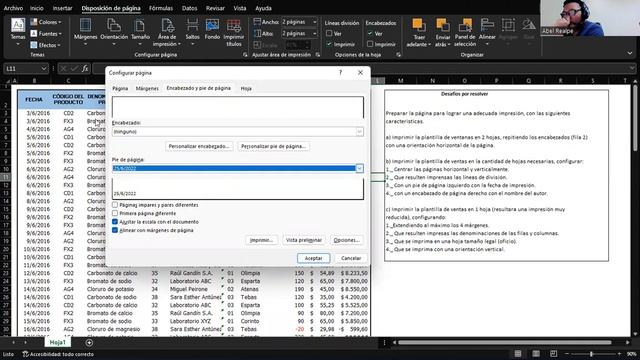Expand the Encabezado dropdown list
640x360 pixels.
coord(359,131)
